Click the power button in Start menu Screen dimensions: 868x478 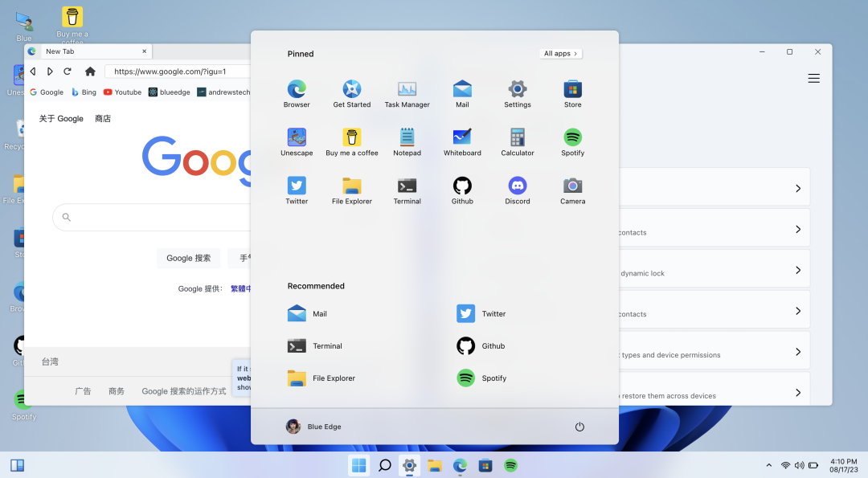(579, 427)
